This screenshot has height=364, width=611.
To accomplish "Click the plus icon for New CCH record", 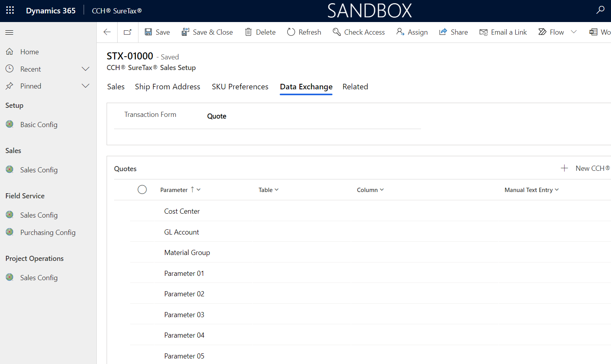I will (x=564, y=168).
